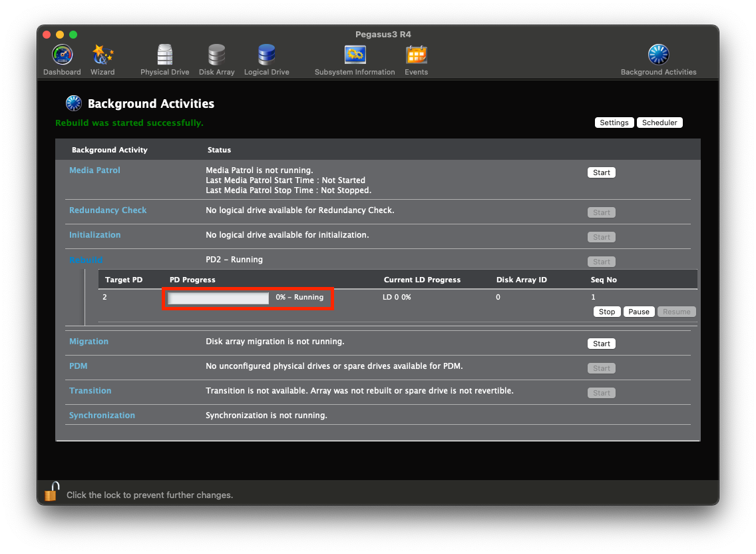Click the Seq No column header

[604, 280]
